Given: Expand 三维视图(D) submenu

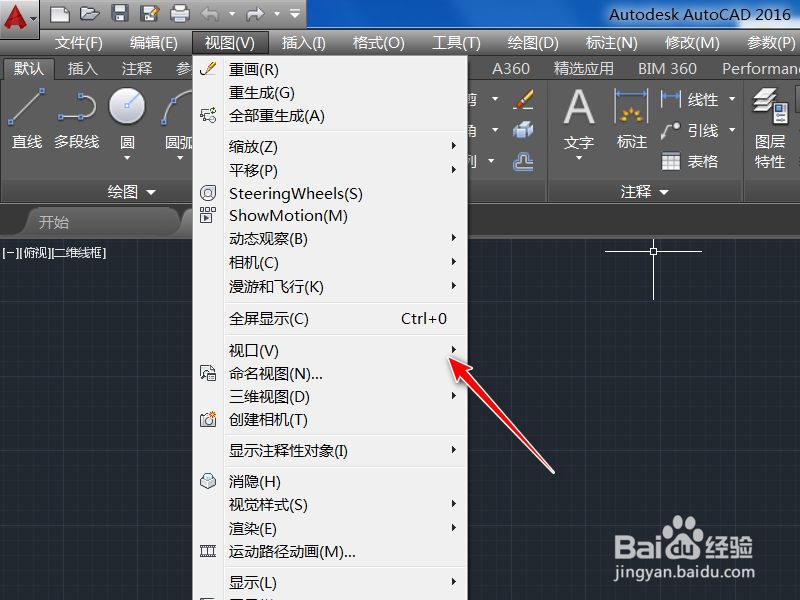Looking at the screenshot, I should pyautogui.click(x=330, y=397).
